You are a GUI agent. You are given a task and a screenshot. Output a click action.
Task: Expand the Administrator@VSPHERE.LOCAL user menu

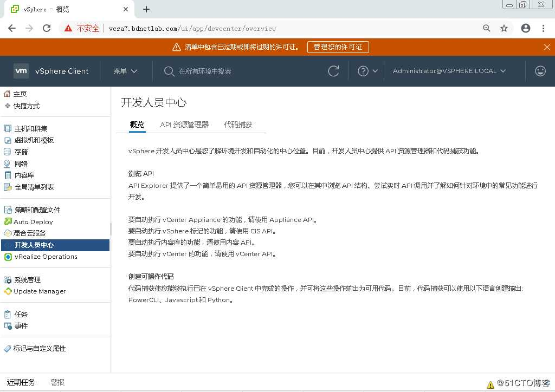pyautogui.click(x=449, y=71)
